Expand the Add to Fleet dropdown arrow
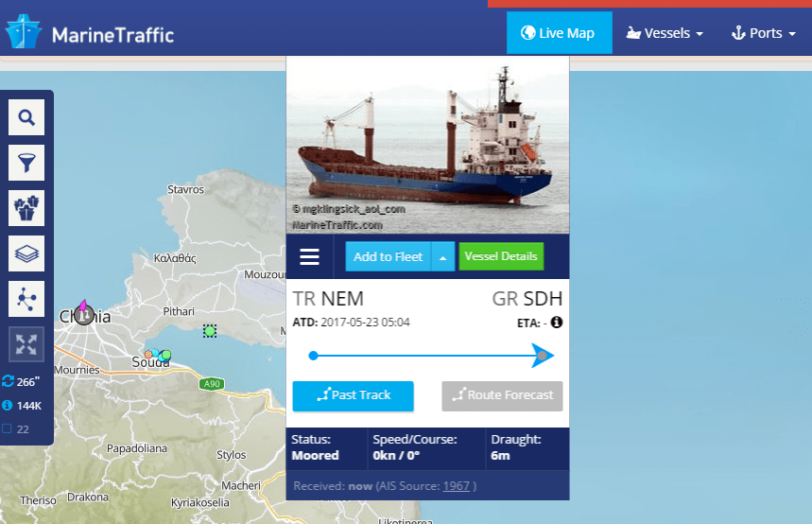 [x=443, y=256]
